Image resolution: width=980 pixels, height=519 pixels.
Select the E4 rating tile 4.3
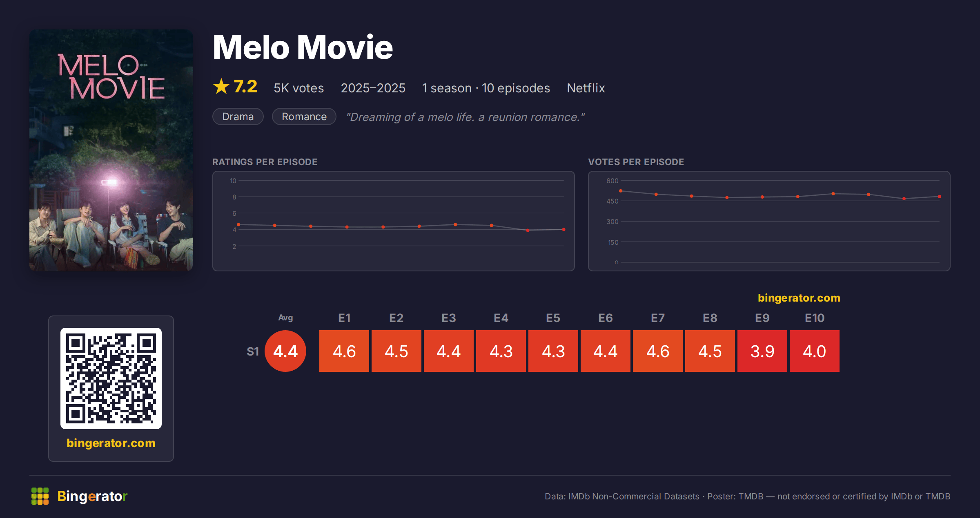pos(501,351)
